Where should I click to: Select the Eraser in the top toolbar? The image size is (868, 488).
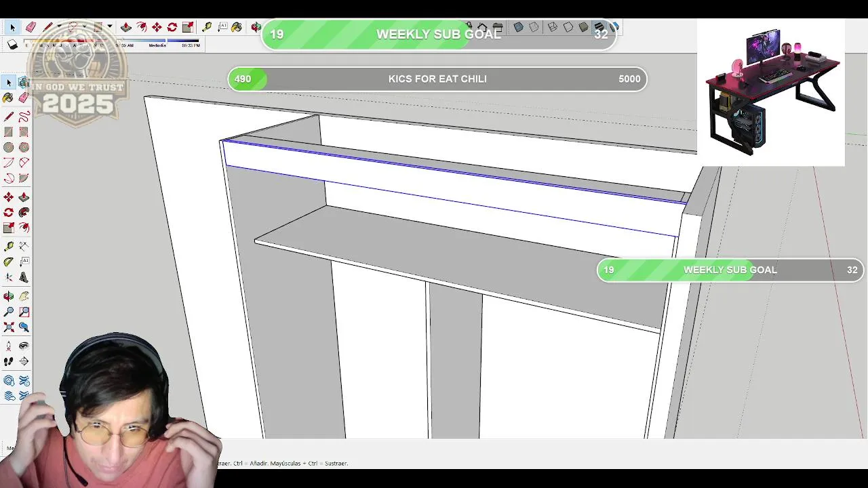tap(31, 27)
